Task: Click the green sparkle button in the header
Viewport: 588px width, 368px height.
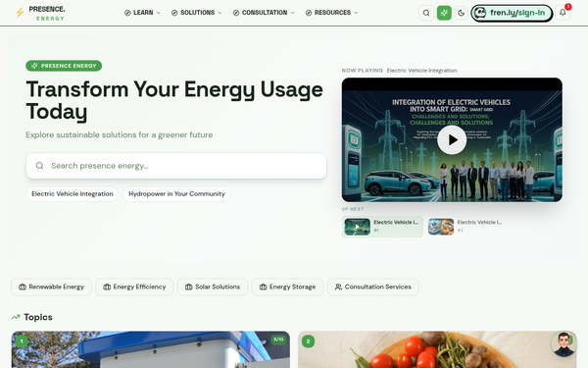Action: point(444,13)
